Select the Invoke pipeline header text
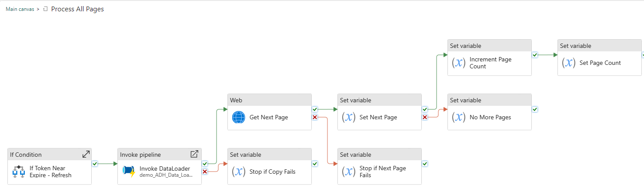The width and height of the screenshot is (644, 192). pyautogui.click(x=140, y=155)
